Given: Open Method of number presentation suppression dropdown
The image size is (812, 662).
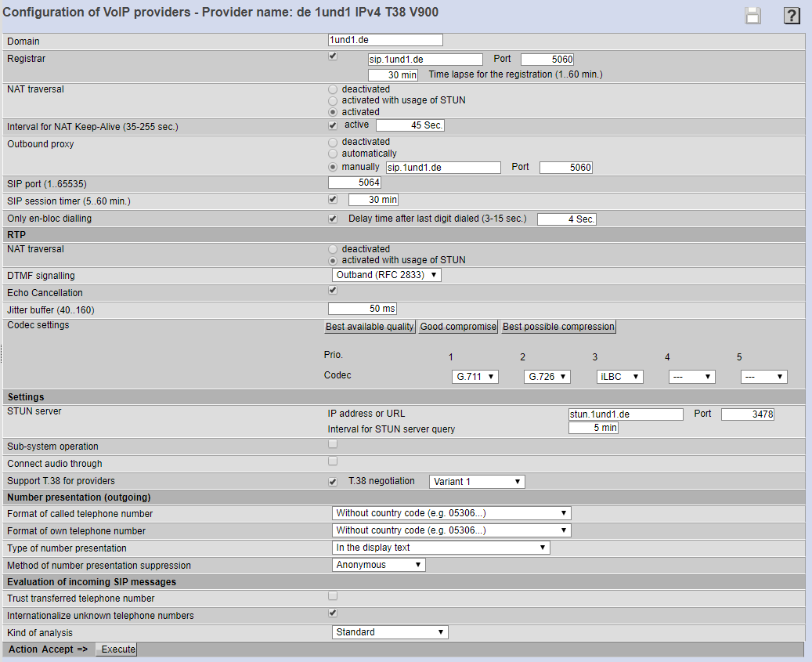Looking at the screenshot, I should click(379, 565).
